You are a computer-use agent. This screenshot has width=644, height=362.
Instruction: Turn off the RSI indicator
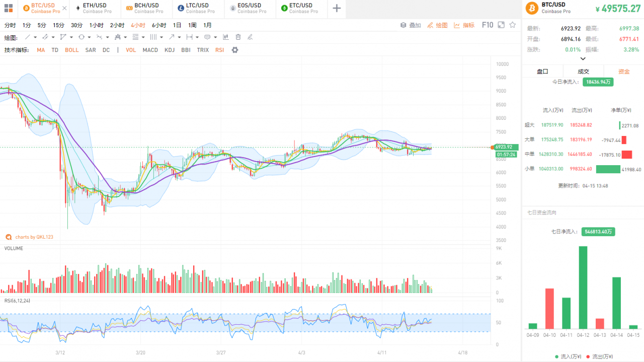tap(219, 50)
